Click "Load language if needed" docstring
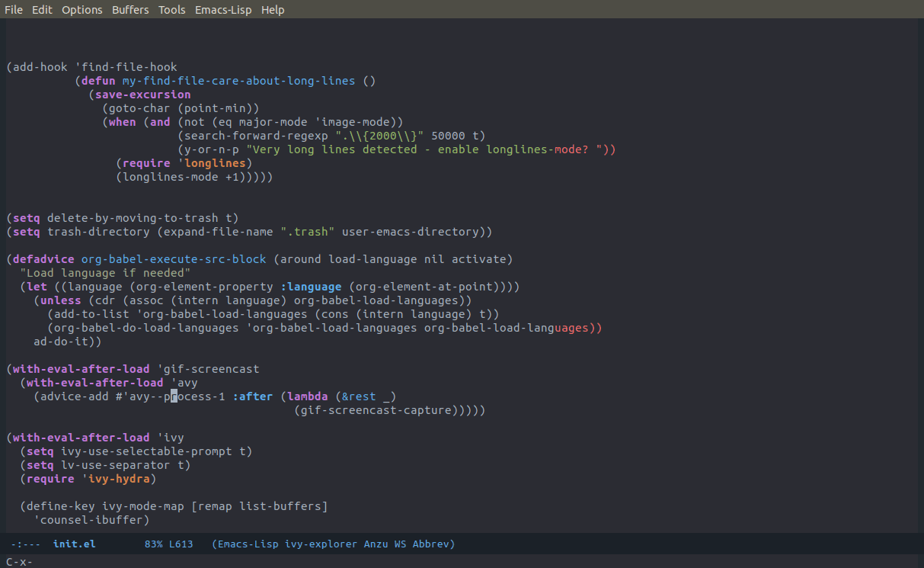This screenshot has height=568, width=924. [105, 273]
